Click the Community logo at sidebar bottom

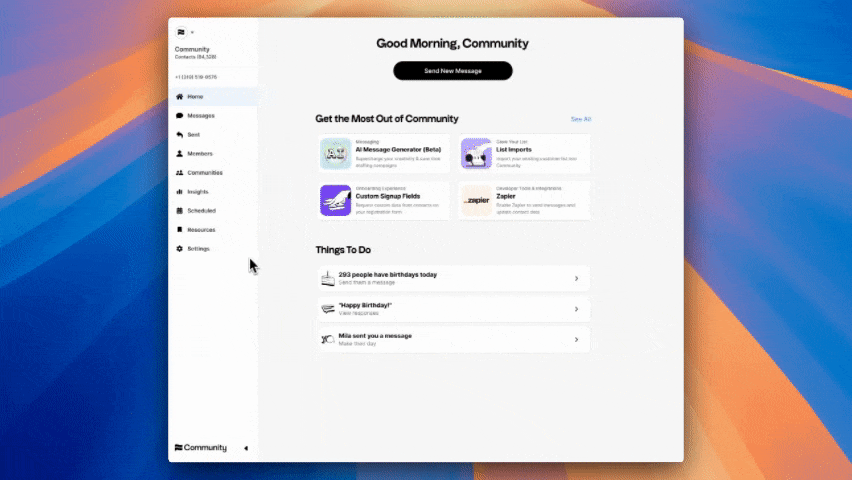point(201,447)
